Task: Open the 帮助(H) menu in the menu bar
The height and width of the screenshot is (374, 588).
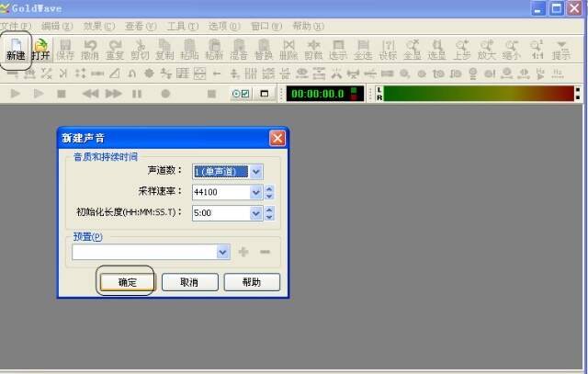Action: click(x=309, y=27)
